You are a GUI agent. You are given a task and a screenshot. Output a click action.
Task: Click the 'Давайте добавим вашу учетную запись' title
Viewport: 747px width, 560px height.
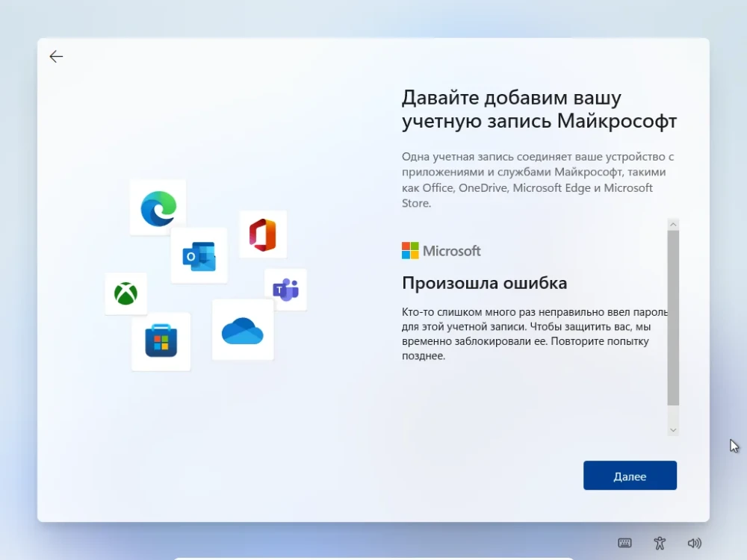[539, 109]
